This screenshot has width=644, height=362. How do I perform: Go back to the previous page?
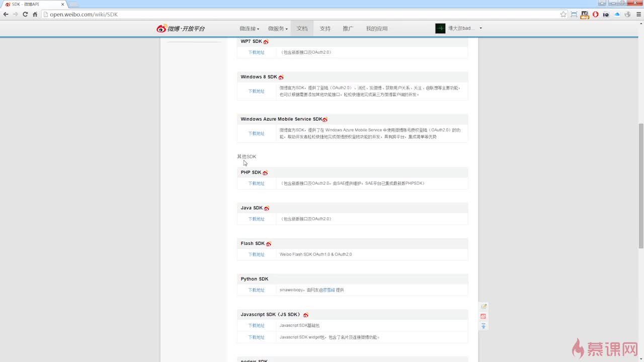(6, 15)
